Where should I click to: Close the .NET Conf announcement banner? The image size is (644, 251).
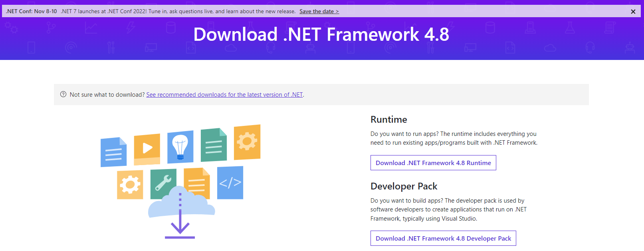[x=633, y=12]
